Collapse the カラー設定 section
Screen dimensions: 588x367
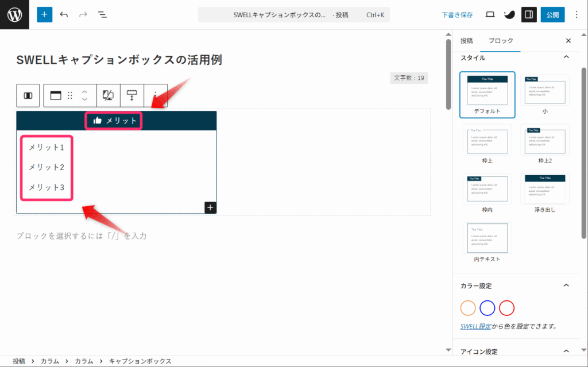(566, 285)
